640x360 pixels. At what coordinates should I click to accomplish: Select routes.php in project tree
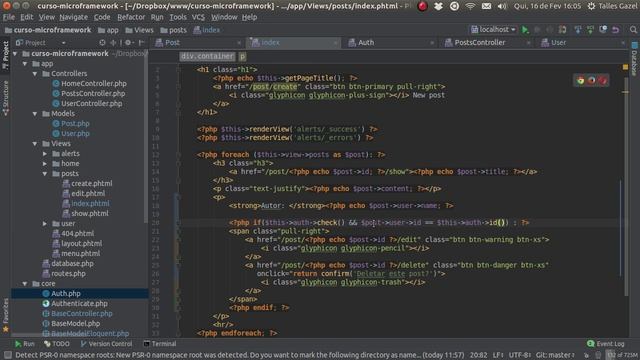68,273
